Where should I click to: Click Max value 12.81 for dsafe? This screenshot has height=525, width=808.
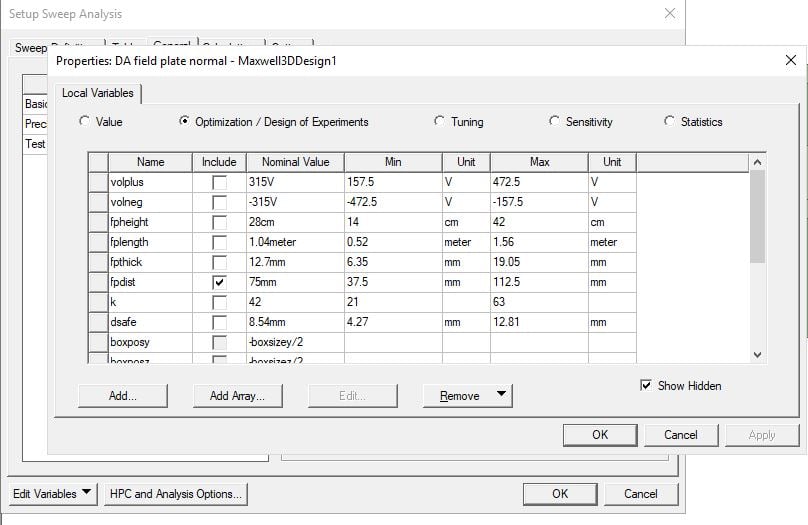pyautogui.click(x=540, y=323)
